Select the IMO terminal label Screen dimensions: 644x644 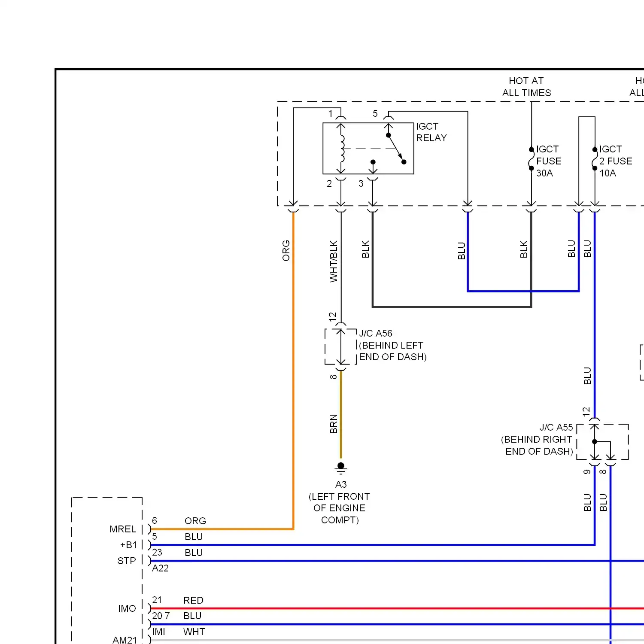[x=127, y=608]
